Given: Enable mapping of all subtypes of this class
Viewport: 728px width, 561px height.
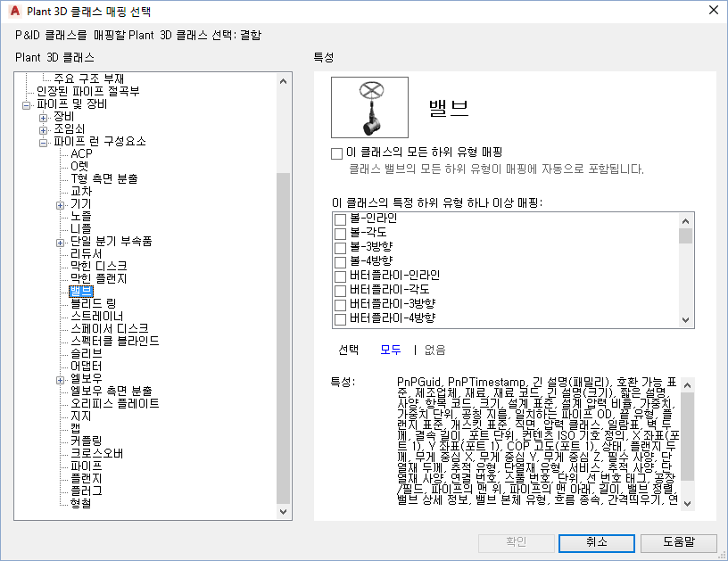Looking at the screenshot, I should click(x=336, y=153).
